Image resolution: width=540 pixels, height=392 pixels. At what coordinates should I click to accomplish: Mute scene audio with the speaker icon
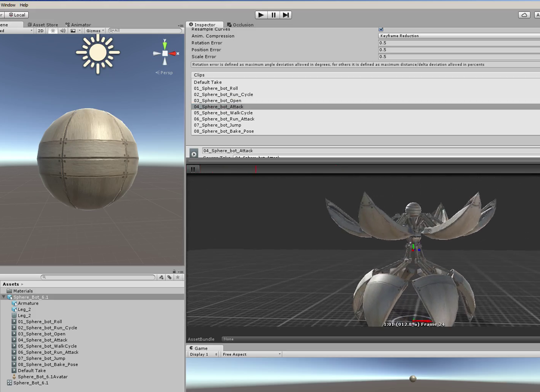click(63, 31)
